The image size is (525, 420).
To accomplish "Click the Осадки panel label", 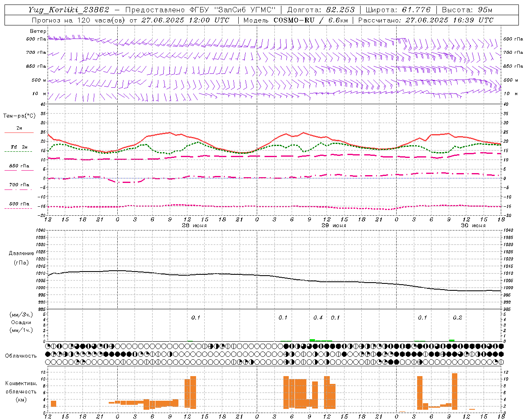I will 21,322.
